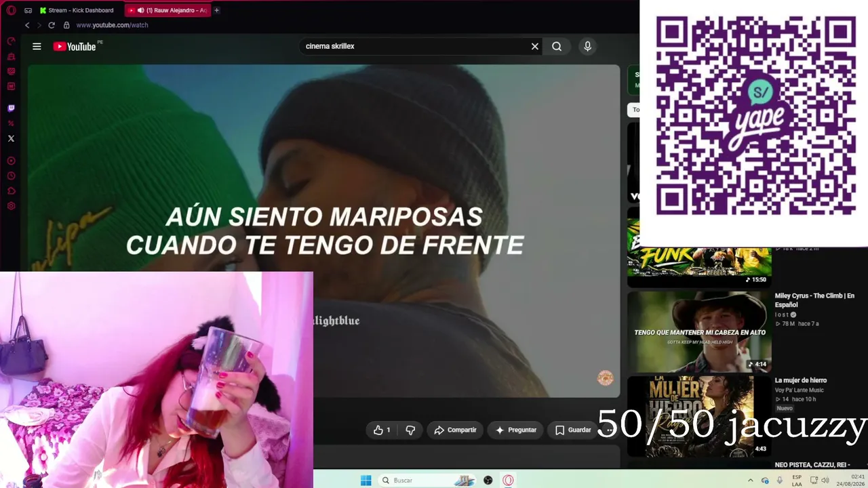Click Windows taskbar Buscar search box

pos(426,481)
